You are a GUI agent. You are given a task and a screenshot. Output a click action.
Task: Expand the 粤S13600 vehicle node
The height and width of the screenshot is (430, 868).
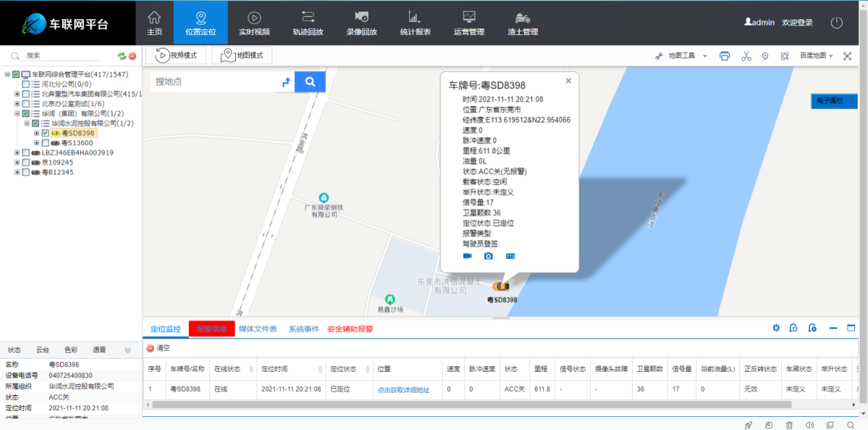click(37, 143)
